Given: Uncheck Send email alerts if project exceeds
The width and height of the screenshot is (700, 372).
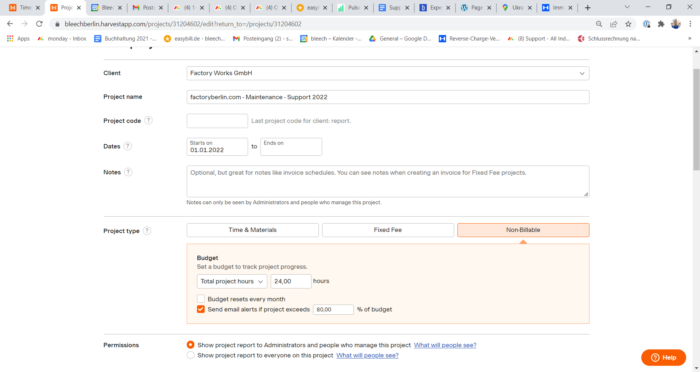Looking at the screenshot, I should click(201, 309).
